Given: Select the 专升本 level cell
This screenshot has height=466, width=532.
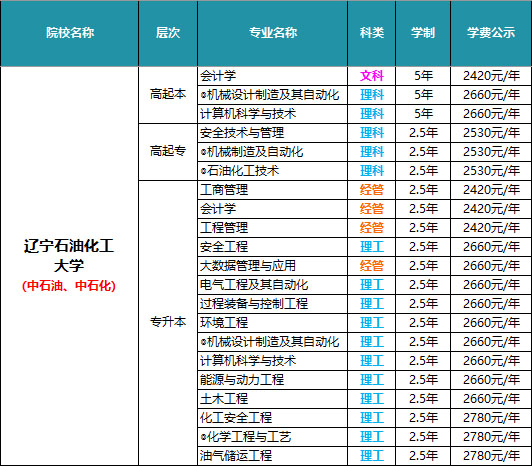Looking at the screenshot, I should (x=168, y=322).
